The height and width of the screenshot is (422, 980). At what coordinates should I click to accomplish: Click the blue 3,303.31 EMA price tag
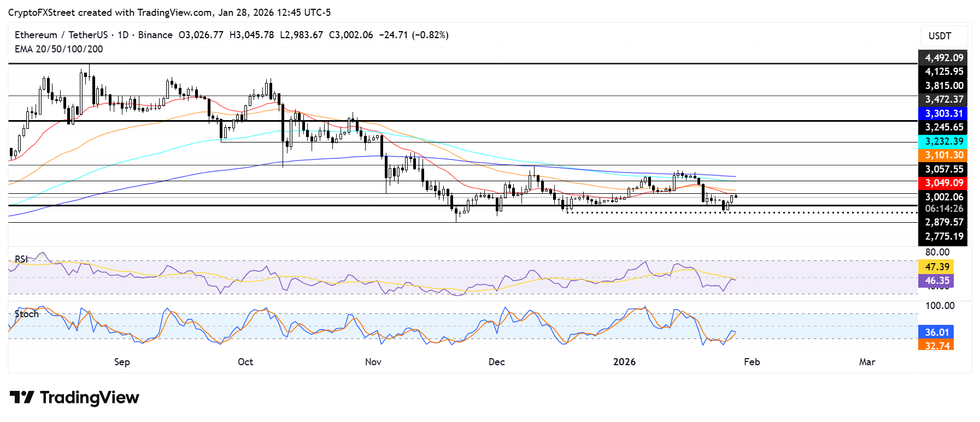coord(943,114)
